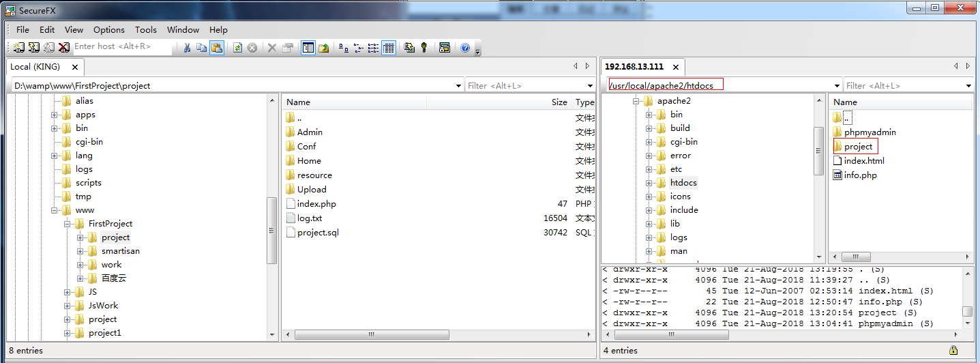The height and width of the screenshot is (363, 980).
Task: Open the View menu
Action: tap(74, 29)
